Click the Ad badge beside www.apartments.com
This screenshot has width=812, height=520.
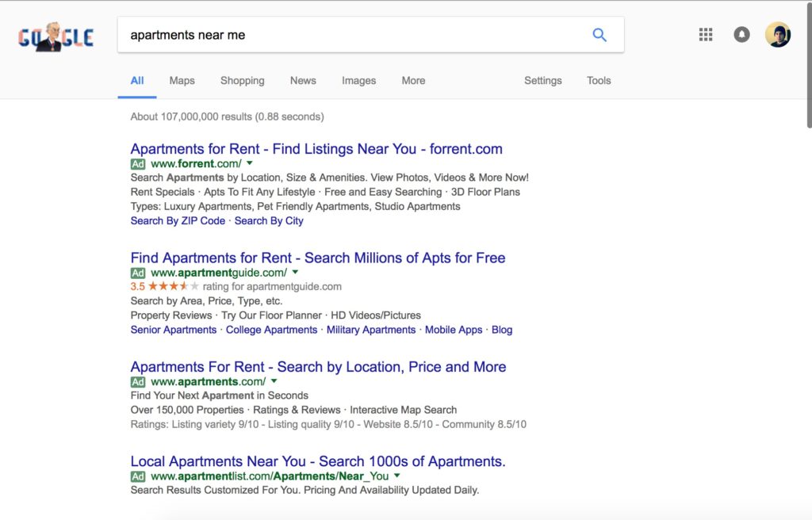pyautogui.click(x=138, y=382)
